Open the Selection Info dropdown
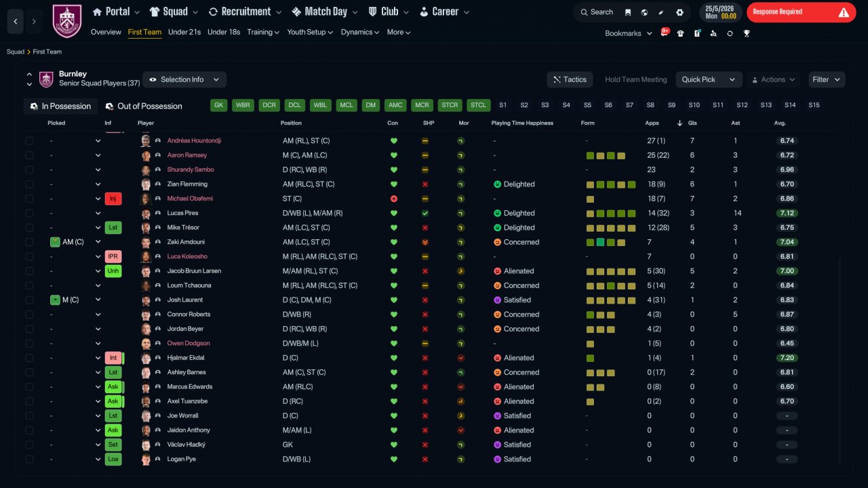 pyautogui.click(x=184, y=79)
